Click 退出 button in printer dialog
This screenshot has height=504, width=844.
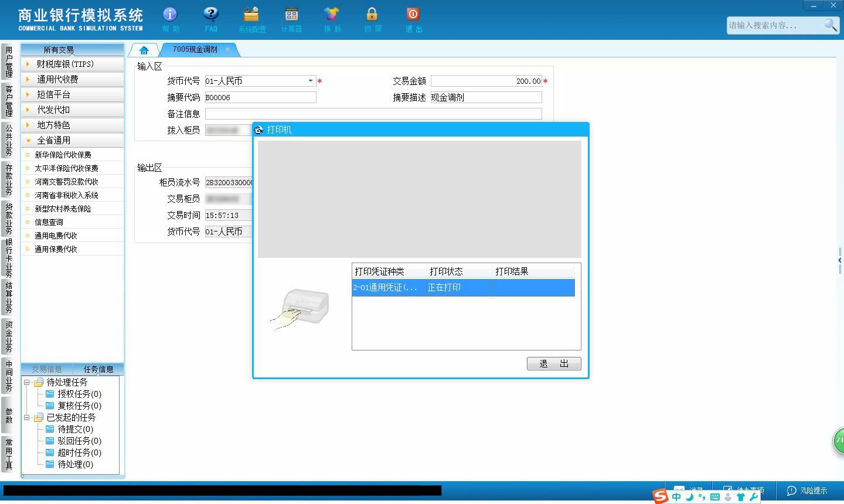(x=554, y=363)
